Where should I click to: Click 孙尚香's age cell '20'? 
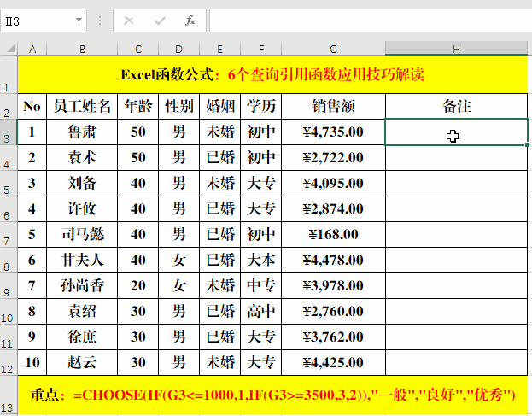pos(138,285)
